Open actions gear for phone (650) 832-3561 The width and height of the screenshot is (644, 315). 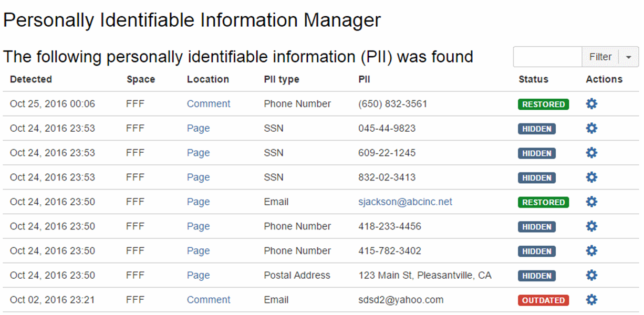pyautogui.click(x=591, y=104)
